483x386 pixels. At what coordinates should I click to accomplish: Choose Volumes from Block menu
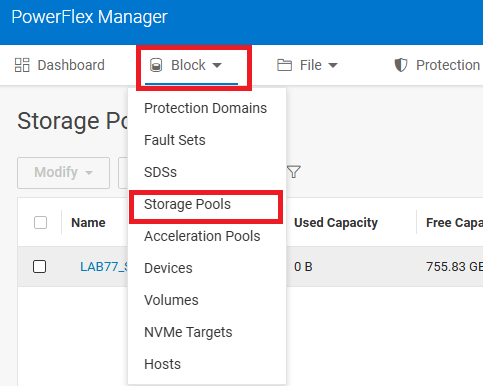click(171, 300)
